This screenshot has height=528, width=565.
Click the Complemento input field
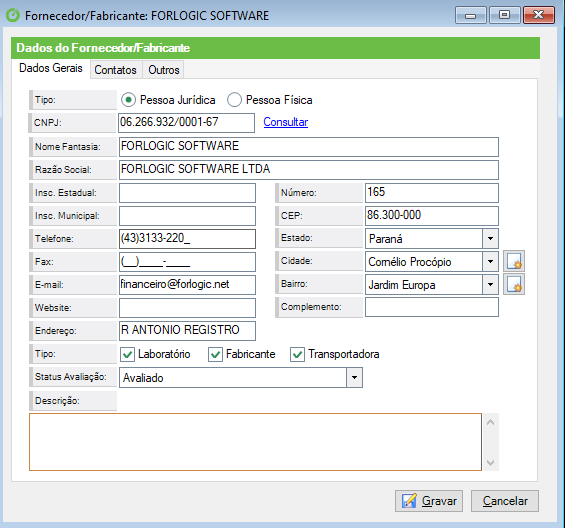432,307
